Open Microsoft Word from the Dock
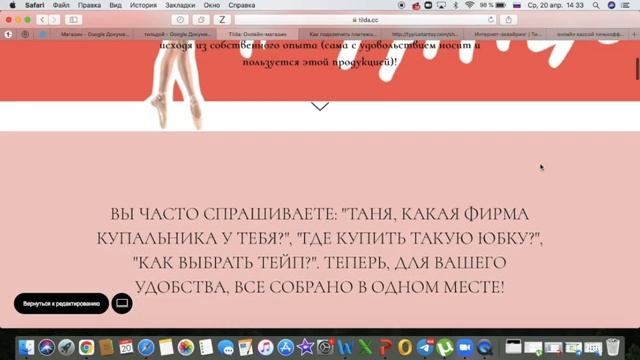 coord(345,348)
